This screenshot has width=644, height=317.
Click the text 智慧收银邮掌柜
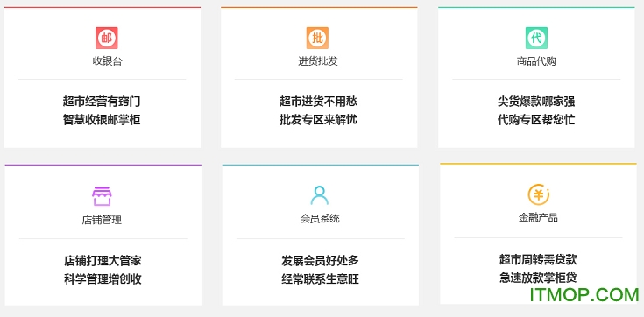pyautogui.click(x=102, y=120)
